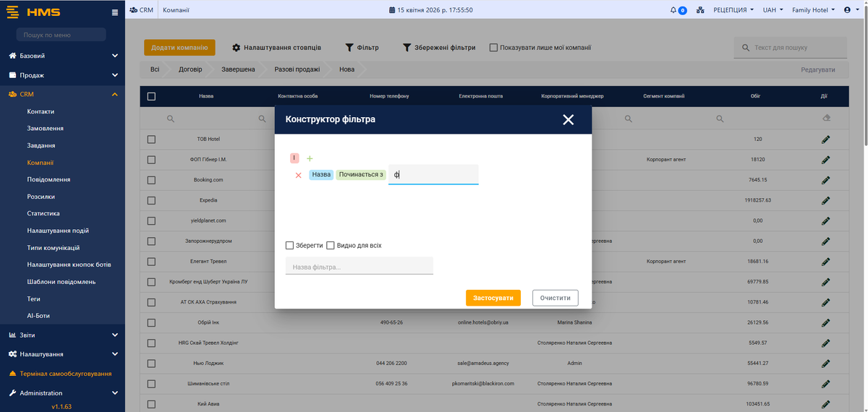
Task: Select the Договір stage tab
Action: coord(190,69)
